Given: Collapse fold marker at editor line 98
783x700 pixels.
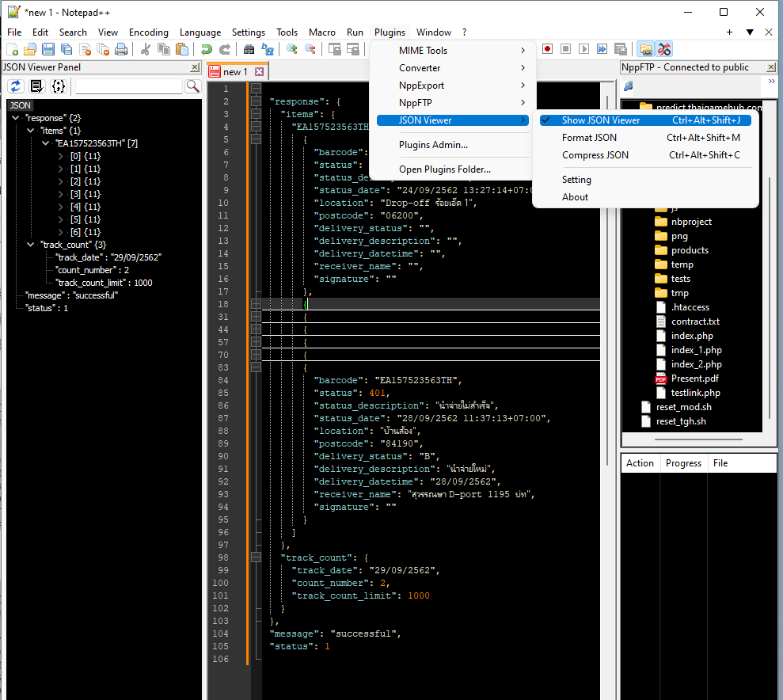Looking at the screenshot, I should click(x=256, y=557).
